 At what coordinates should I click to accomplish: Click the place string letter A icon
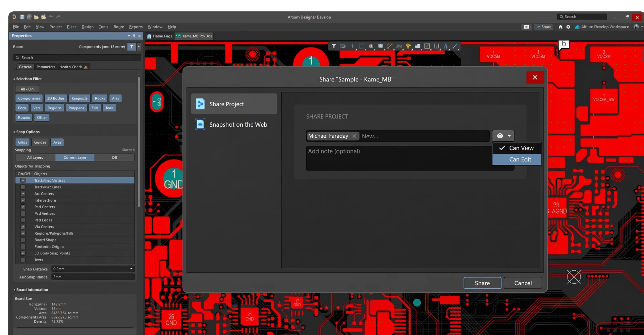pos(446,46)
